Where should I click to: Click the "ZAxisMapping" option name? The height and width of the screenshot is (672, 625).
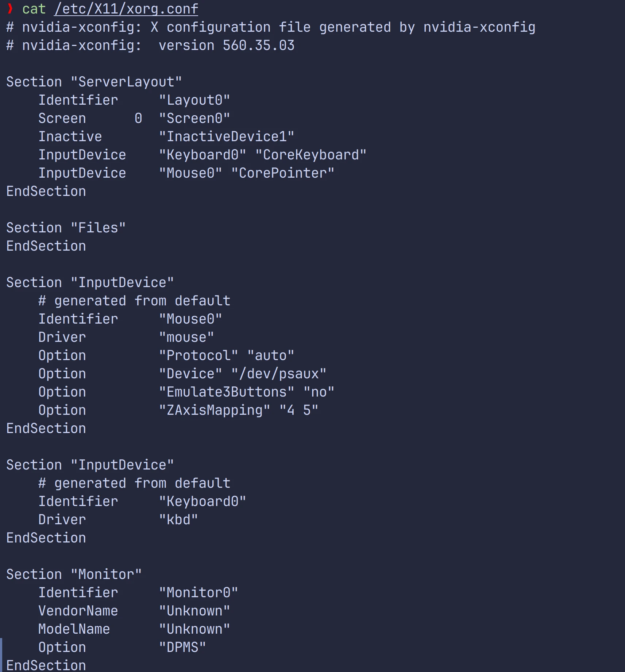[x=215, y=410]
